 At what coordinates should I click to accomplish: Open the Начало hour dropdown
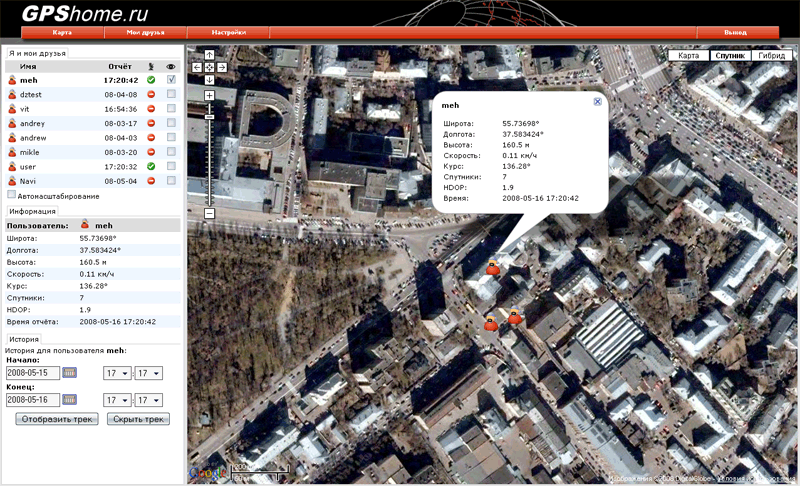pos(117,373)
